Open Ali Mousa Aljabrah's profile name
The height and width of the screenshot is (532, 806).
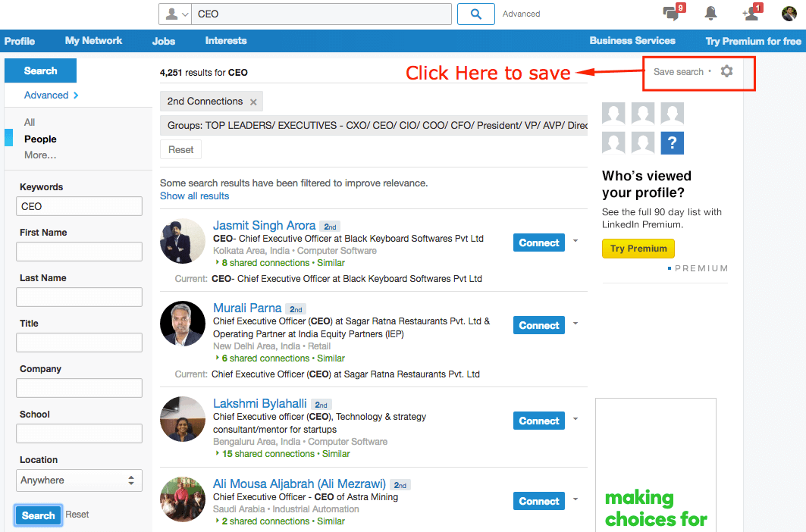pos(300,483)
